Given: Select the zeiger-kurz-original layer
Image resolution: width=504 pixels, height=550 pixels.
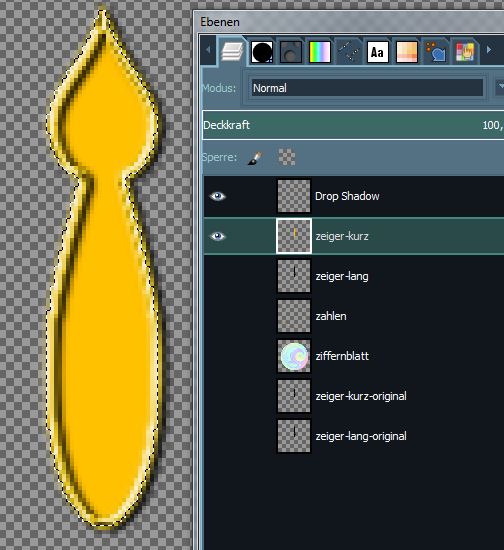Looking at the screenshot, I should click(x=354, y=396).
